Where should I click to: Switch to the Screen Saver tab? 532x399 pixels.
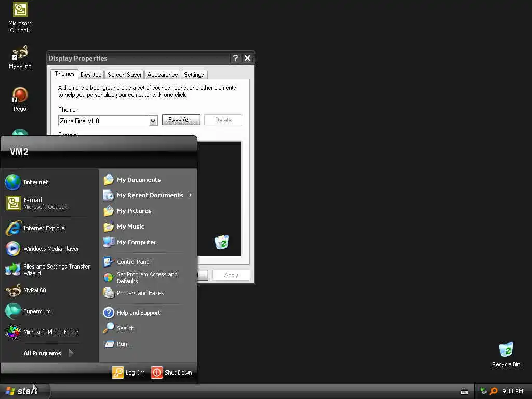coord(124,75)
